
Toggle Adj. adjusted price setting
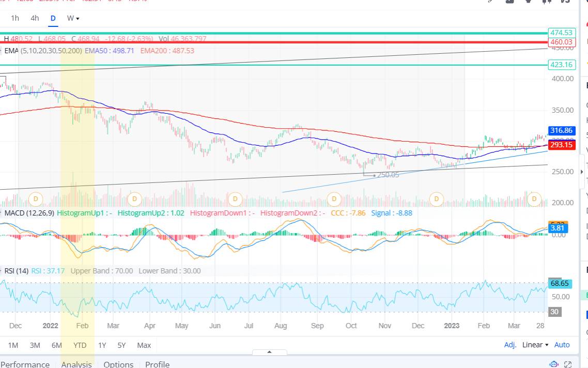(x=510, y=345)
